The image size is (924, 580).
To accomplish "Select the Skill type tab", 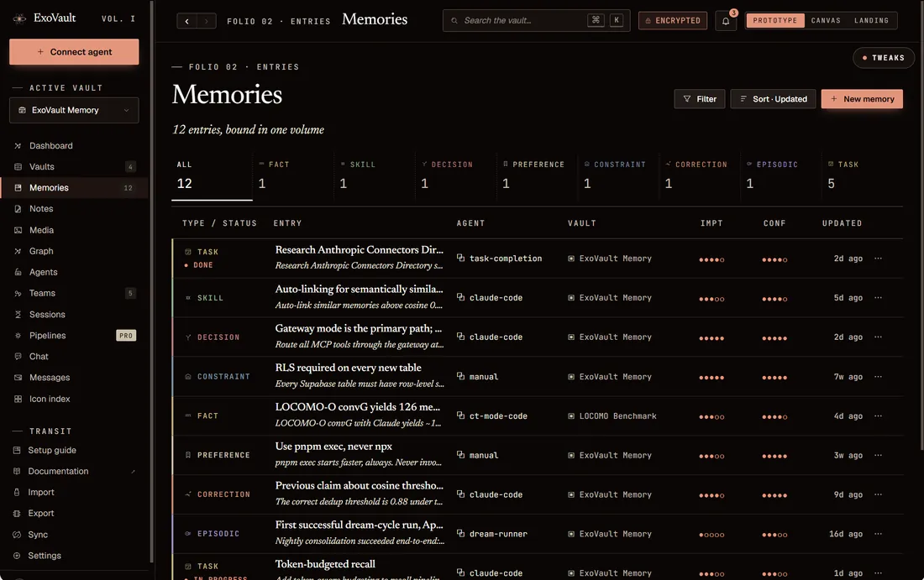I will click(374, 175).
